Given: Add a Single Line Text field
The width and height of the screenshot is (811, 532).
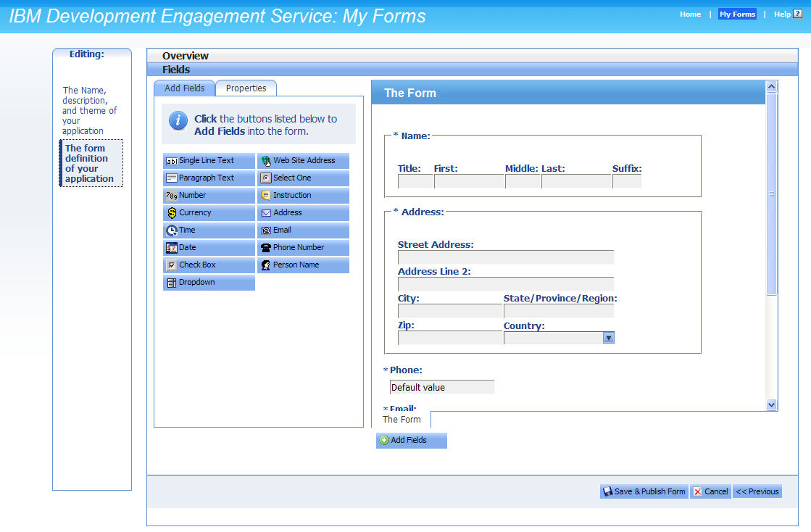Looking at the screenshot, I should tap(209, 161).
